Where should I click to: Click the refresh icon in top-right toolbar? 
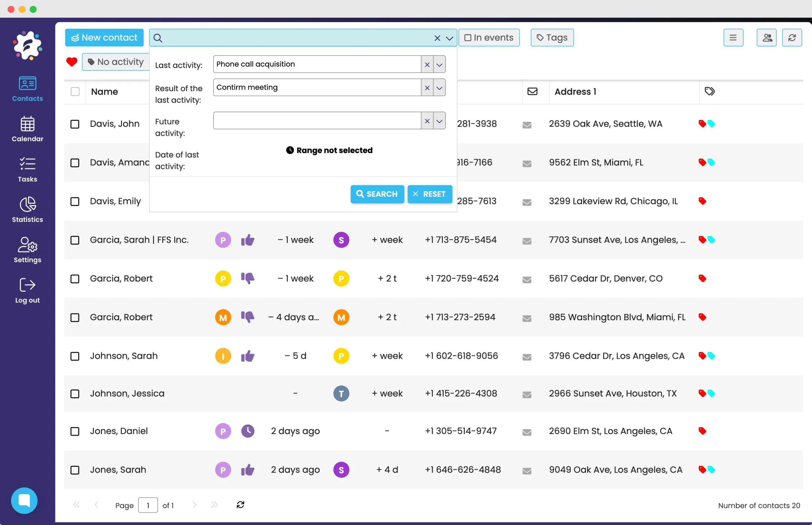click(x=792, y=37)
